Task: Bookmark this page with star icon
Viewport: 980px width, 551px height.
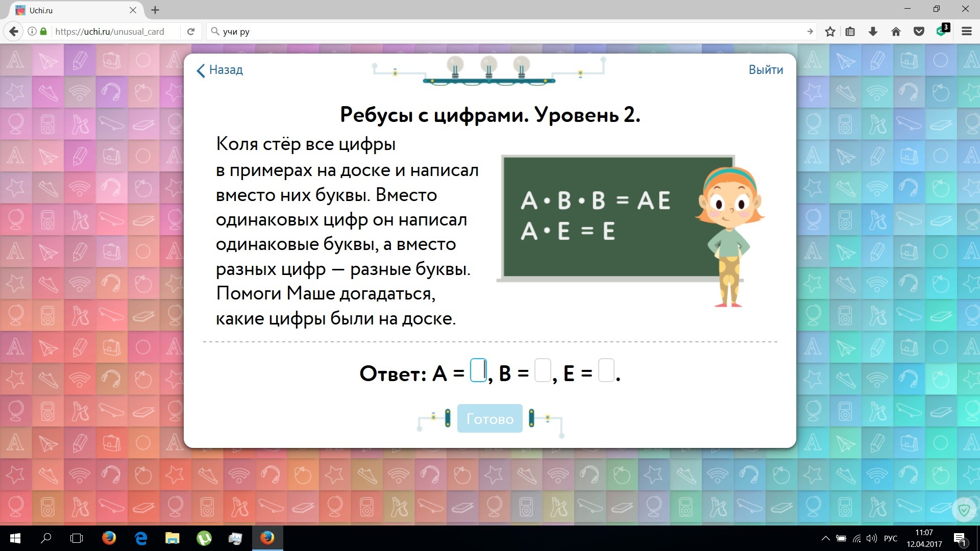Action: pyautogui.click(x=830, y=32)
